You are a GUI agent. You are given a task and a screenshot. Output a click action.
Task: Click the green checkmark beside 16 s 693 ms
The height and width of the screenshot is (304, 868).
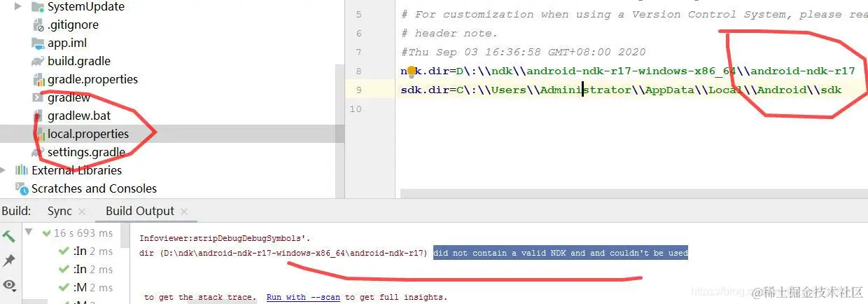[x=46, y=233]
